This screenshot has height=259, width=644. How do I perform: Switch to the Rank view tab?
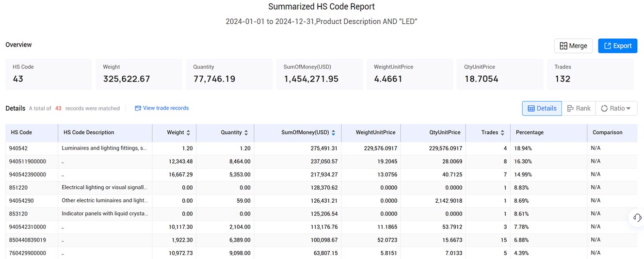[579, 108]
